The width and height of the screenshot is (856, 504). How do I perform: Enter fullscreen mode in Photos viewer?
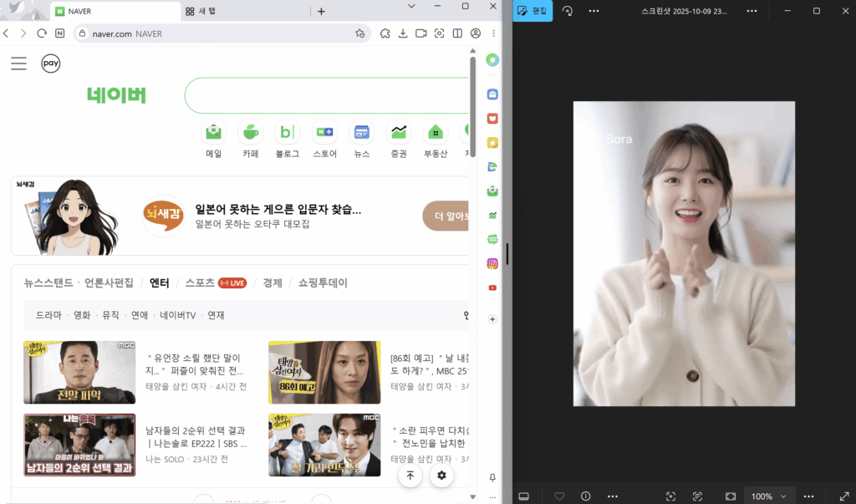843,496
